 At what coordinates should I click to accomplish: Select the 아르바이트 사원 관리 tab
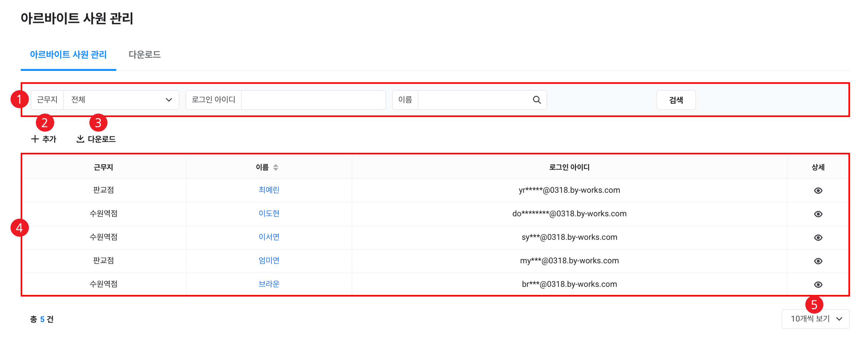pos(68,54)
